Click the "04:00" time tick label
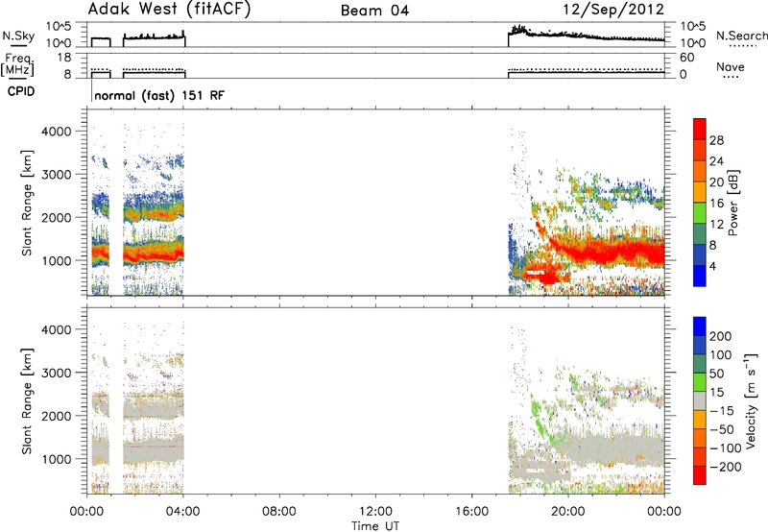Viewport: 768px width, 532px height. pyautogui.click(x=182, y=512)
